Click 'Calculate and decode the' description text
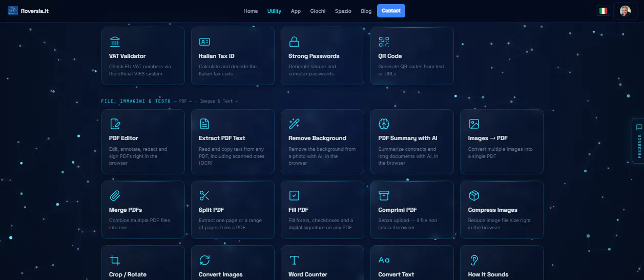This screenshot has width=644, height=280. (228, 67)
